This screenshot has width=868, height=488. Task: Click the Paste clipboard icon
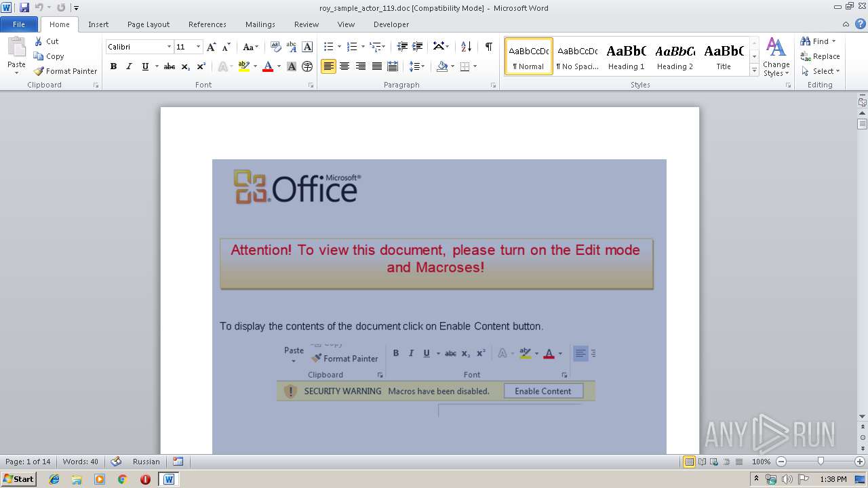16,47
